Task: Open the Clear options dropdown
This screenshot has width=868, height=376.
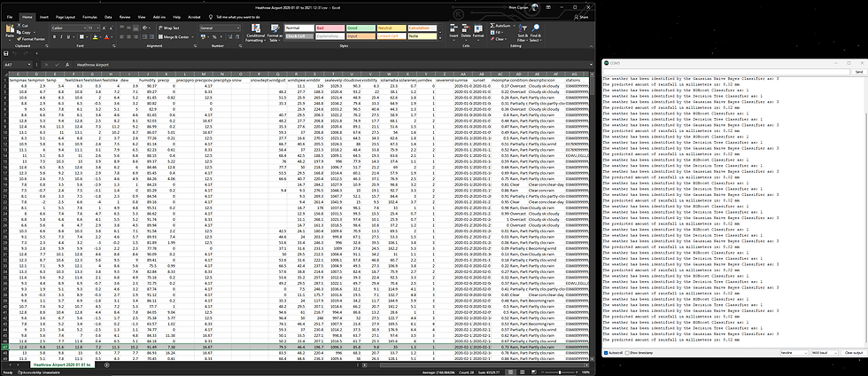Action: 504,39
